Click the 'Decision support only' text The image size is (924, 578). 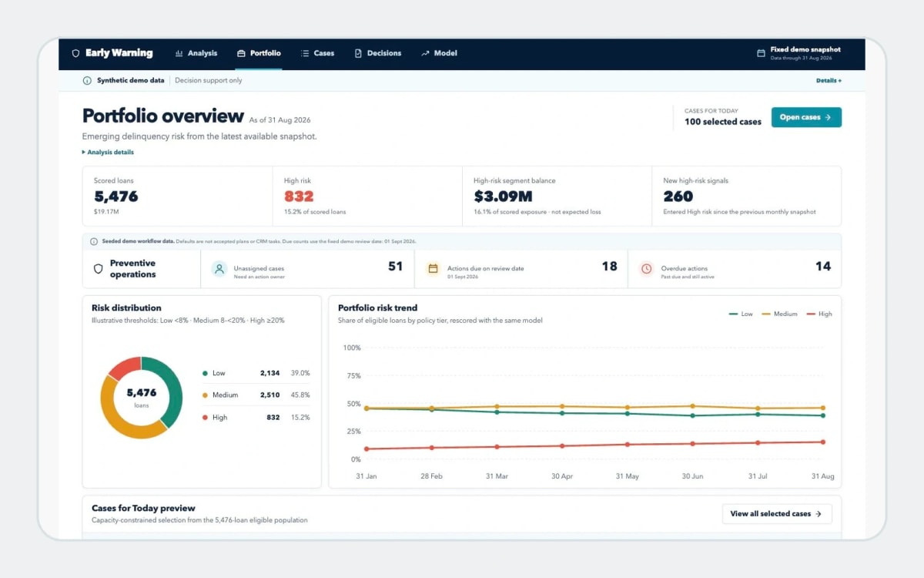tap(209, 80)
